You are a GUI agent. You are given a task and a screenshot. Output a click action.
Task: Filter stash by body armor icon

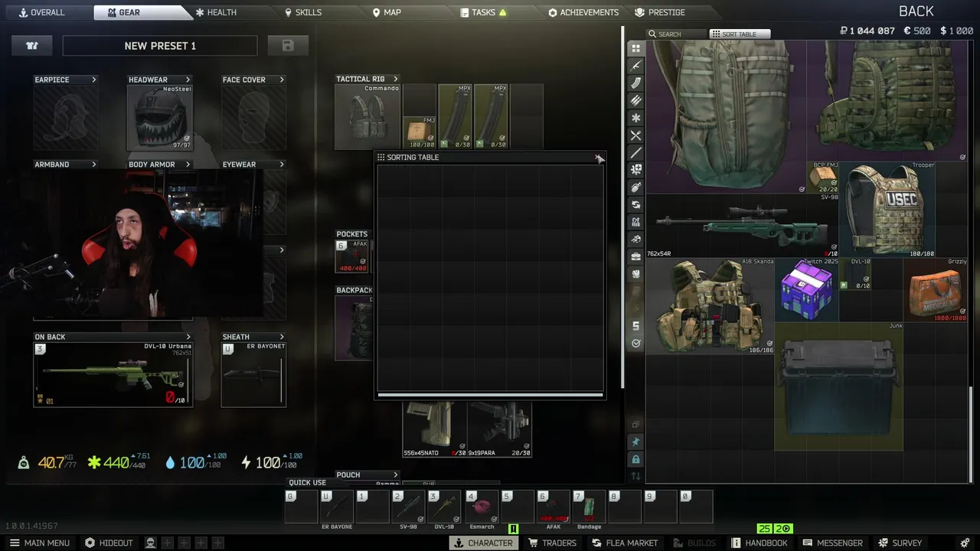[x=635, y=274]
